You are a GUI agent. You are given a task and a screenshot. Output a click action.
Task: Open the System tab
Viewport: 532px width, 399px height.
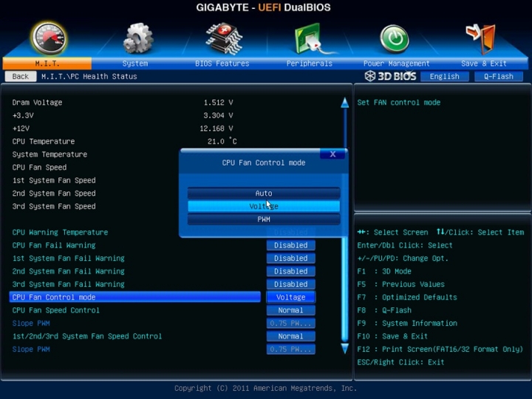tap(135, 64)
